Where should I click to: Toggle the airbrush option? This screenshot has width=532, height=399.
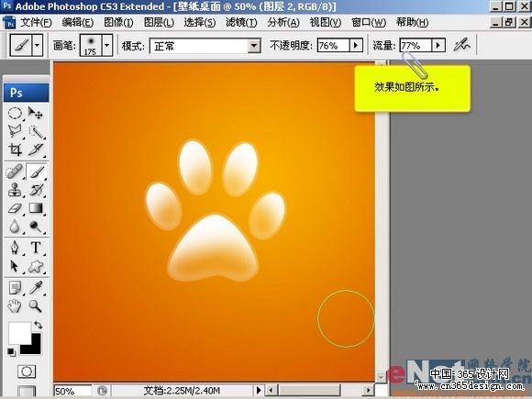[462, 45]
